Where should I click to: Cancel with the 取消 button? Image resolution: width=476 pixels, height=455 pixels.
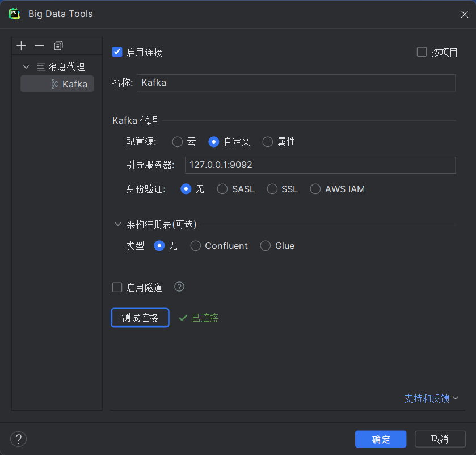tap(440, 439)
